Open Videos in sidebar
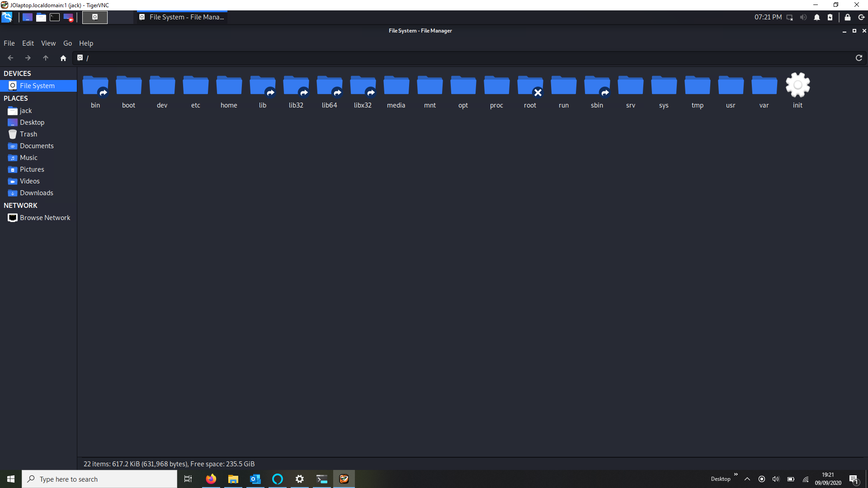Screen dimensions: 868x488 tap(38, 181)
